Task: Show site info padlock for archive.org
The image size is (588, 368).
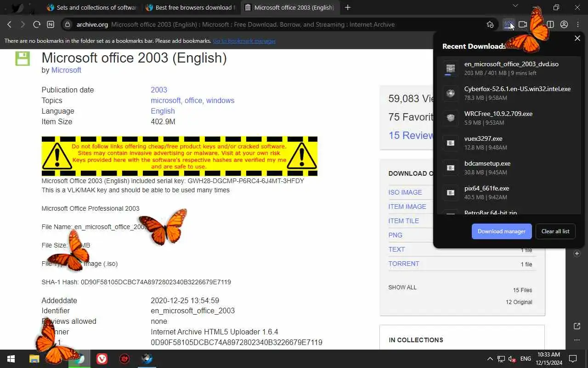Action: pos(68,24)
